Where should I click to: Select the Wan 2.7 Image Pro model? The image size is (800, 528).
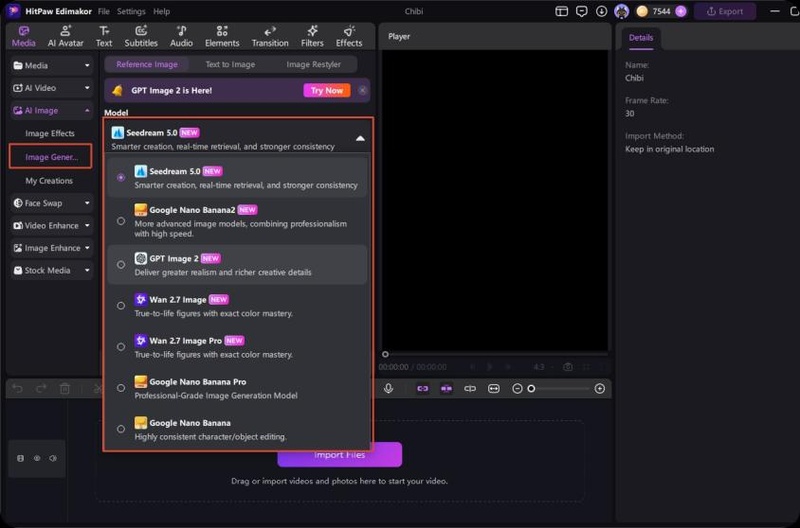click(237, 347)
